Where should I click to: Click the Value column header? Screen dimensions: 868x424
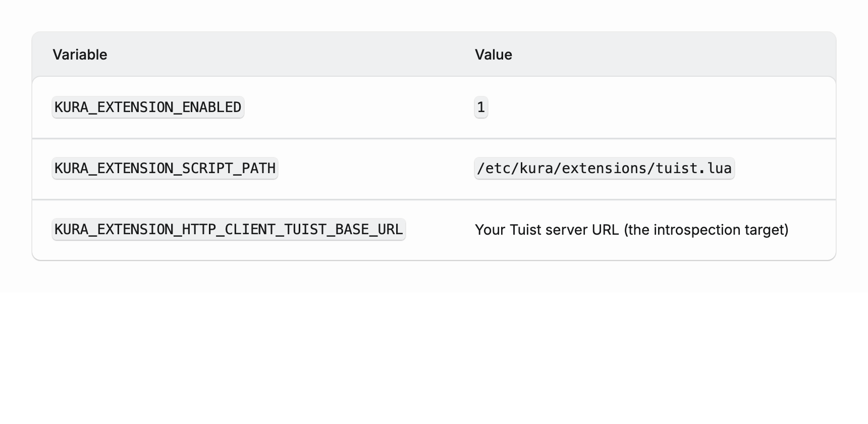(493, 55)
